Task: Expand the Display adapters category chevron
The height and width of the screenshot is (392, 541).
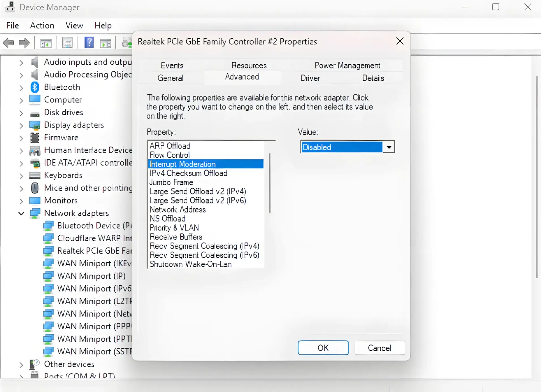Action: (21, 125)
